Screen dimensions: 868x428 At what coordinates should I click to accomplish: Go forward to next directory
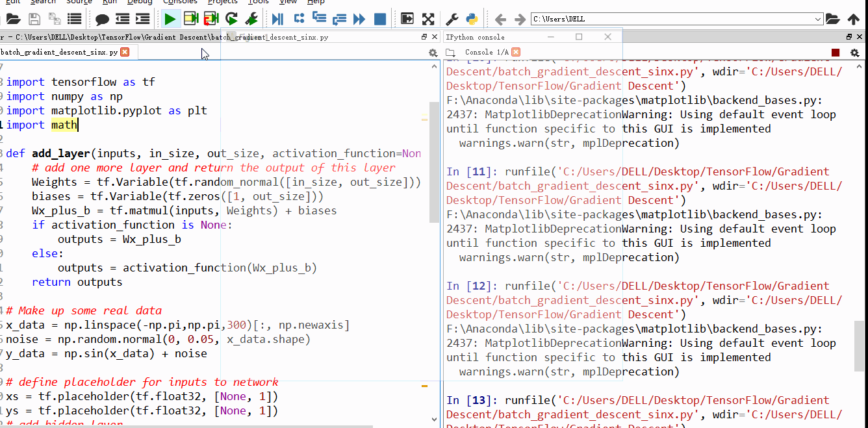(x=520, y=19)
